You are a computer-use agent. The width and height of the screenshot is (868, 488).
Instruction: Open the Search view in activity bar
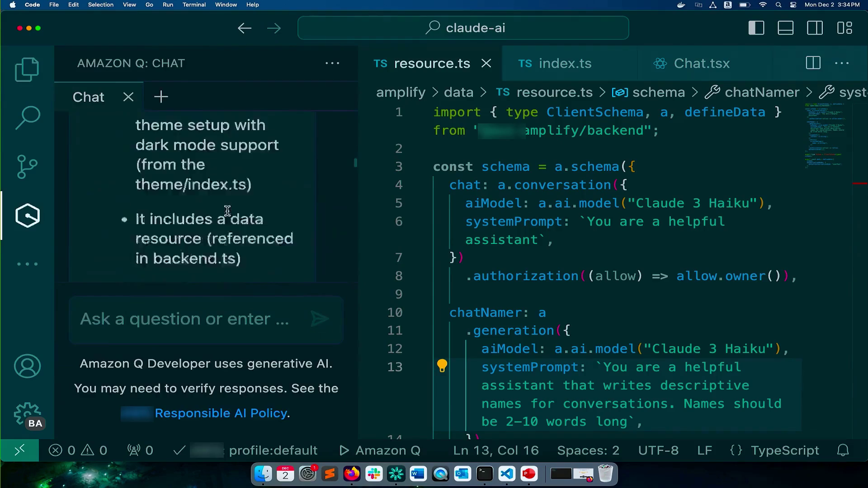click(x=27, y=118)
